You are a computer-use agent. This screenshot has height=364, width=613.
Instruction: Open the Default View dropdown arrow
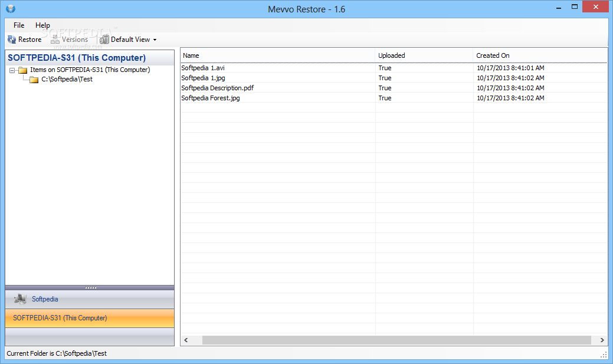[x=155, y=40]
